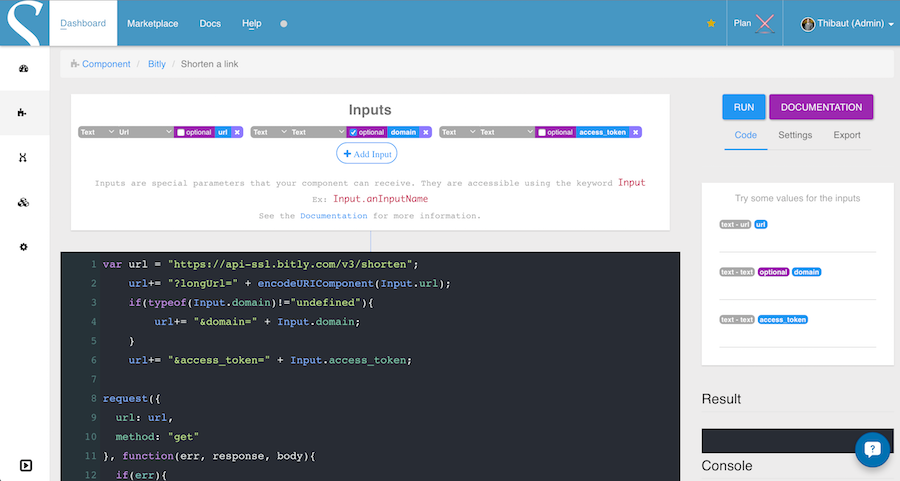This screenshot has width=900, height=481.
Task: Click the domain name tag in Inputs
Action: (403, 132)
